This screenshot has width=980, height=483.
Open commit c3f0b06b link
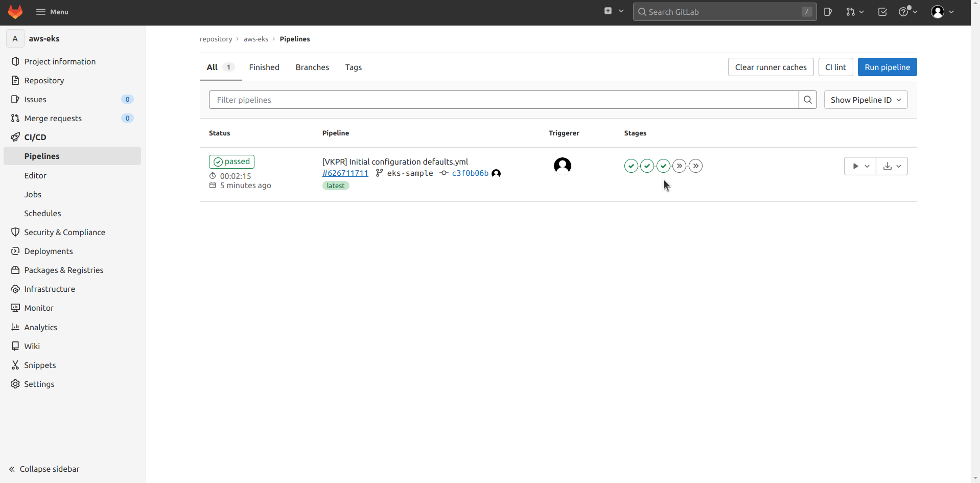click(470, 173)
